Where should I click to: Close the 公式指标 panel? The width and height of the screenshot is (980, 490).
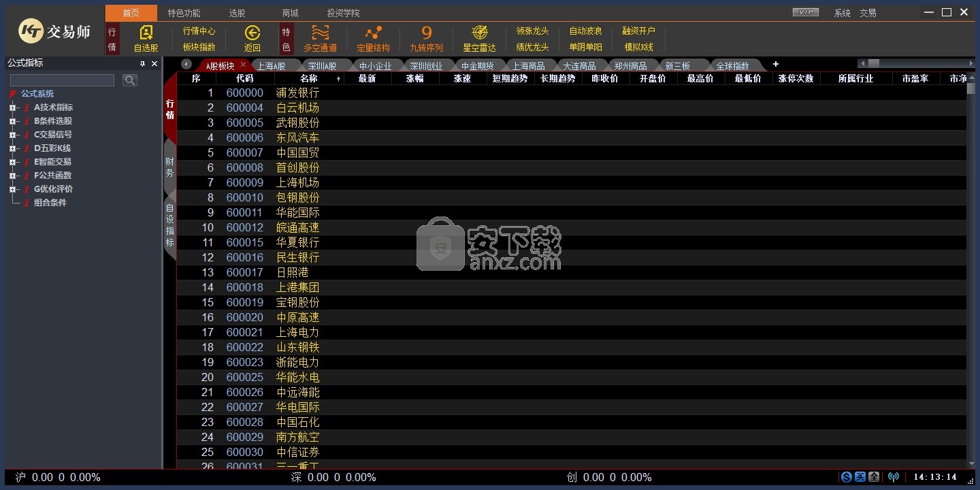pos(154,63)
